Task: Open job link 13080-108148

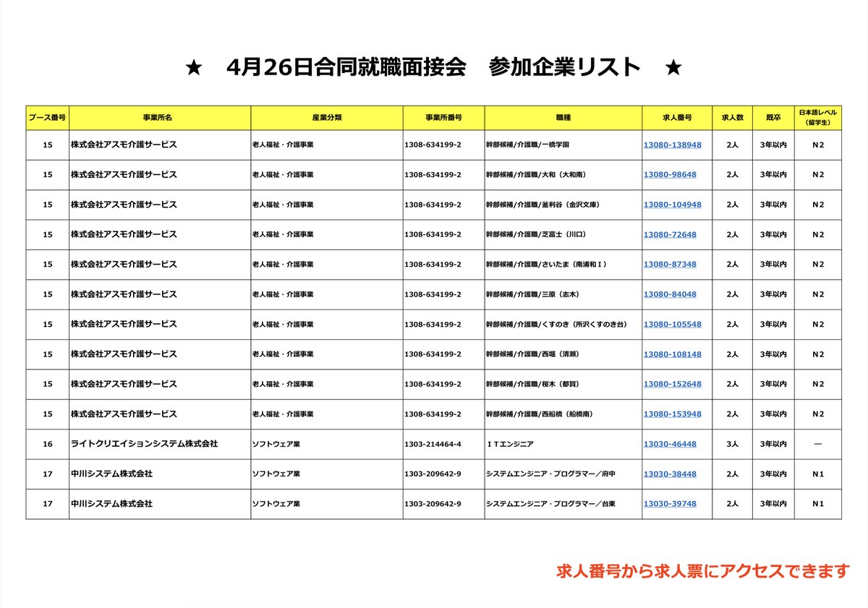Action: point(672,354)
